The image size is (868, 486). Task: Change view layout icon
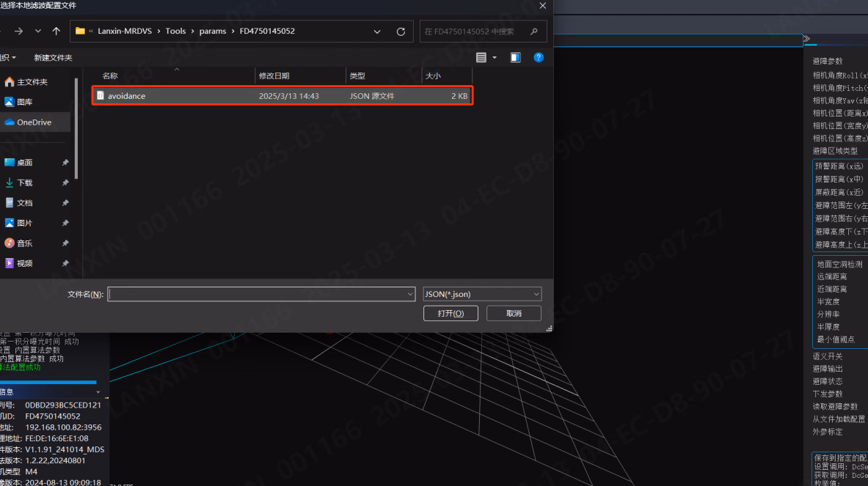pyautogui.click(x=481, y=57)
